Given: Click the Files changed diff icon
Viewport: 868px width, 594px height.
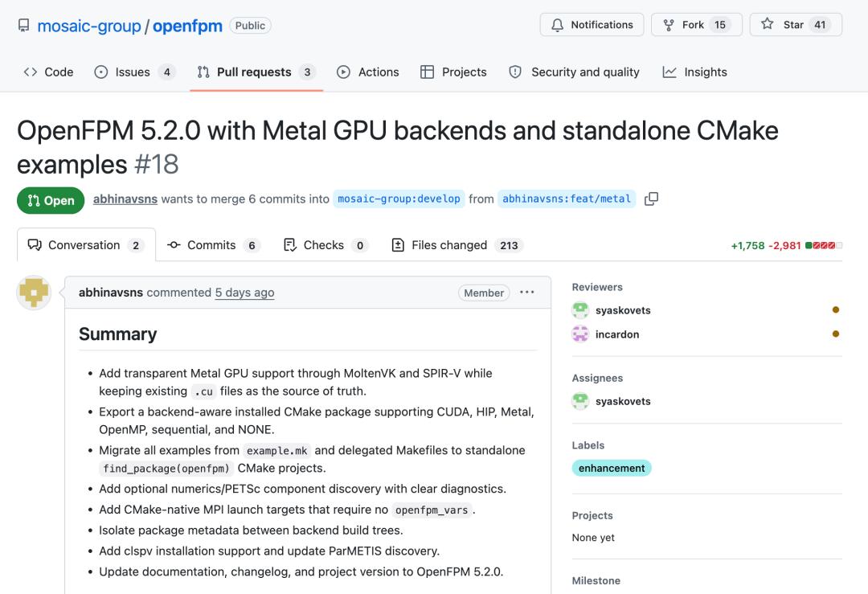Looking at the screenshot, I should point(398,244).
